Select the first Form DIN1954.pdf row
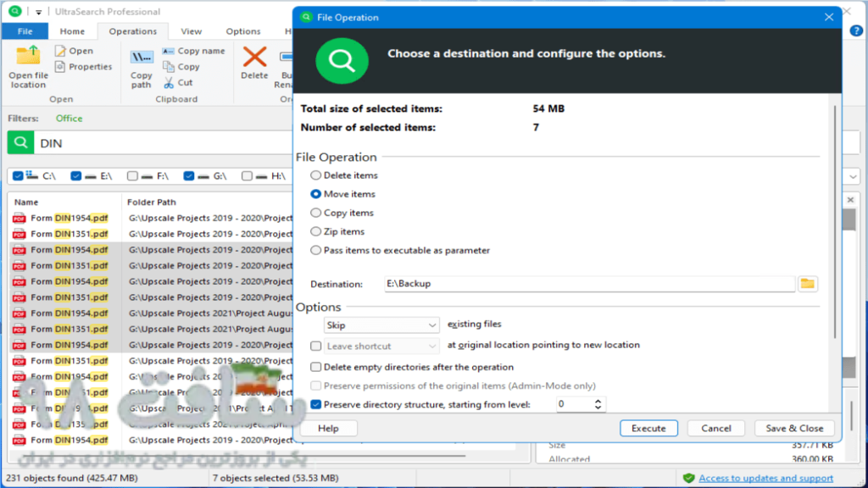This screenshot has height=488, width=868. point(151,218)
